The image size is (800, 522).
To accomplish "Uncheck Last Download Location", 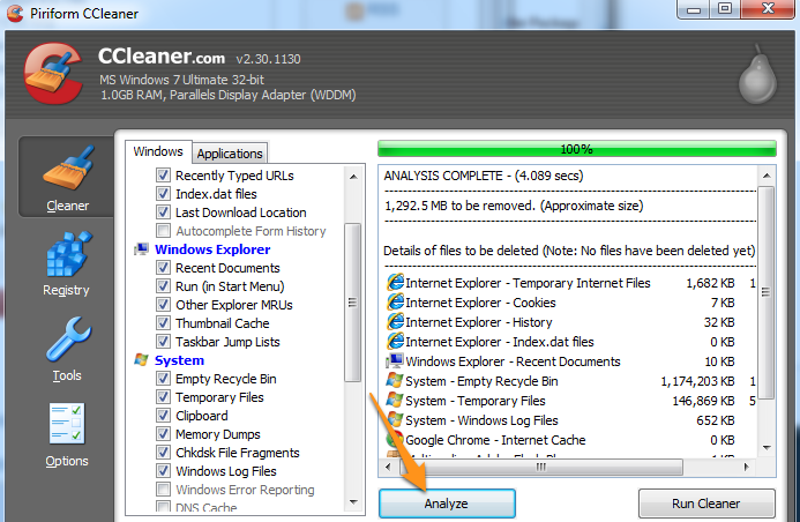I will click(x=163, y=212).
